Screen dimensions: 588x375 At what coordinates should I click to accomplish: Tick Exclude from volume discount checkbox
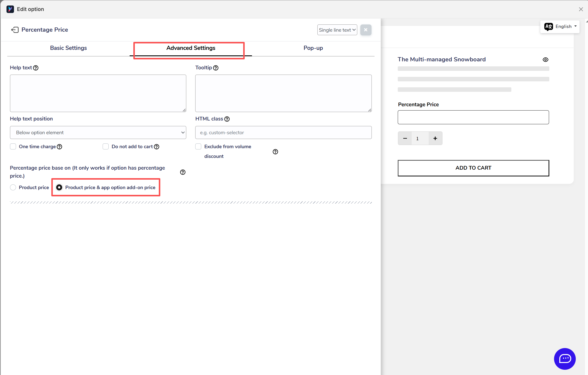pyautogui.click(x=198, y=146)
